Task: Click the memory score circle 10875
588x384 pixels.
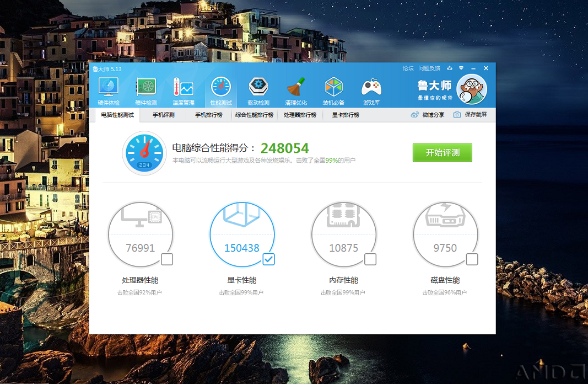Action: tap(343, 234)
